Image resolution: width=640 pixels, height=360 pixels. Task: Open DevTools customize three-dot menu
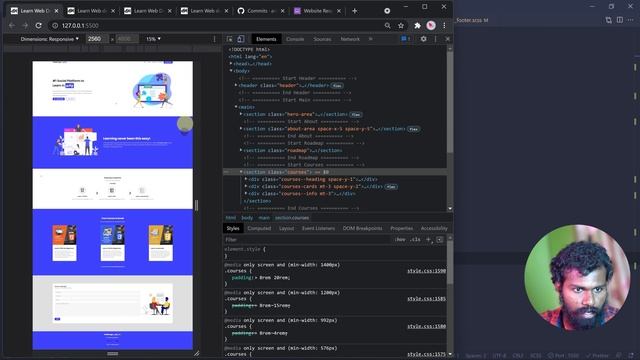(x=435, y=39)
